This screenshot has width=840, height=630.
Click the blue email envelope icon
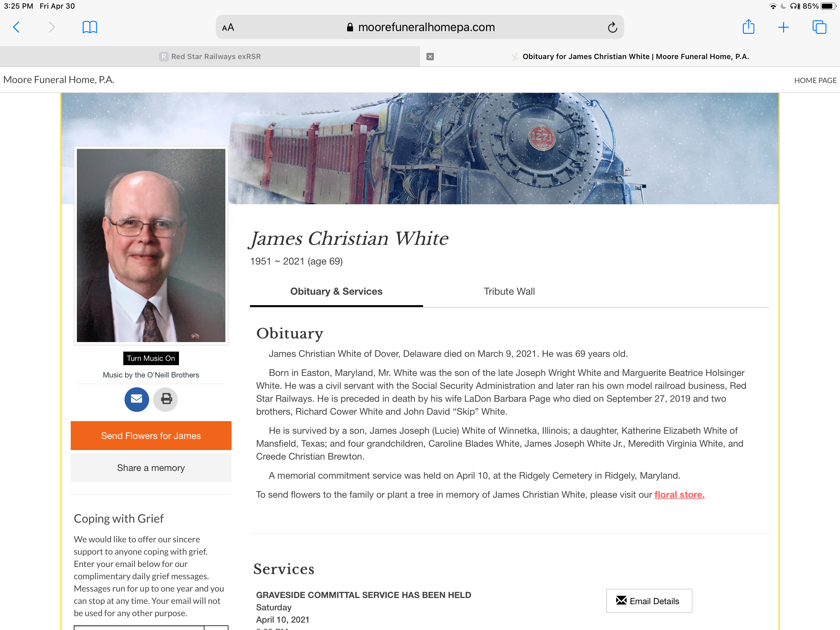pyautogui.click(x=137, y=399)
